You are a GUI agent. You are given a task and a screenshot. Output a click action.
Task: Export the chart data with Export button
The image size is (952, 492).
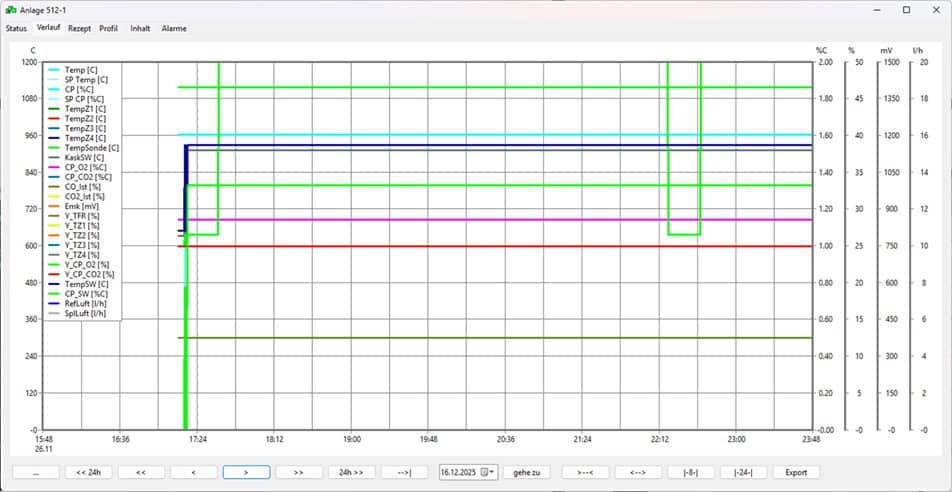tap(795, 472)
